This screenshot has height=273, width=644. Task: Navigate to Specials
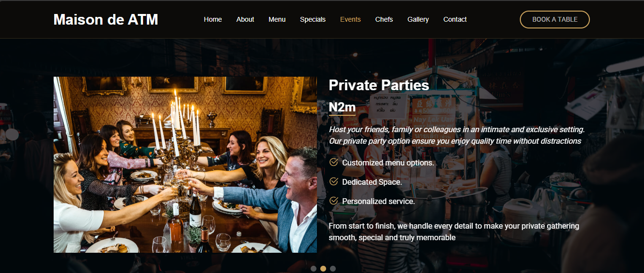point(313,19)
